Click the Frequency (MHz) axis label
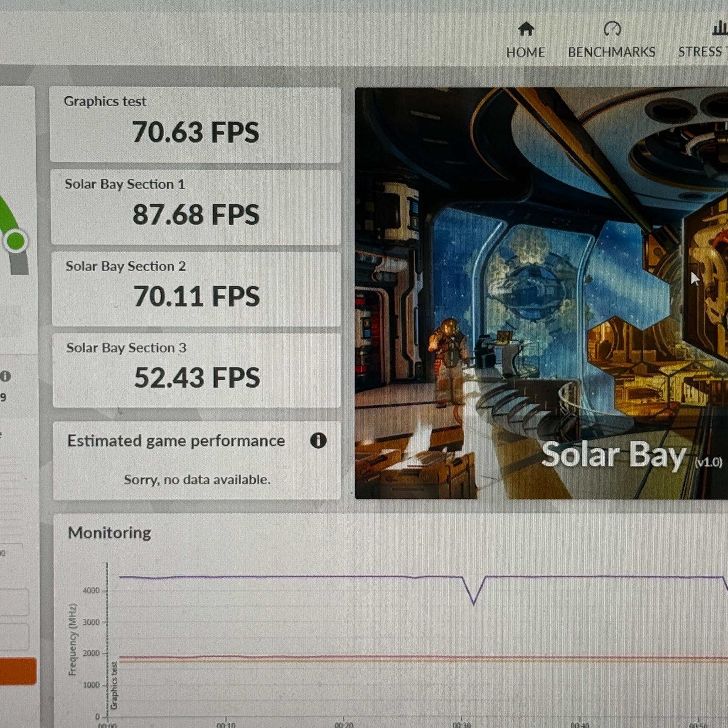This screenshot has width=728, height=728. tap(73, 639)
